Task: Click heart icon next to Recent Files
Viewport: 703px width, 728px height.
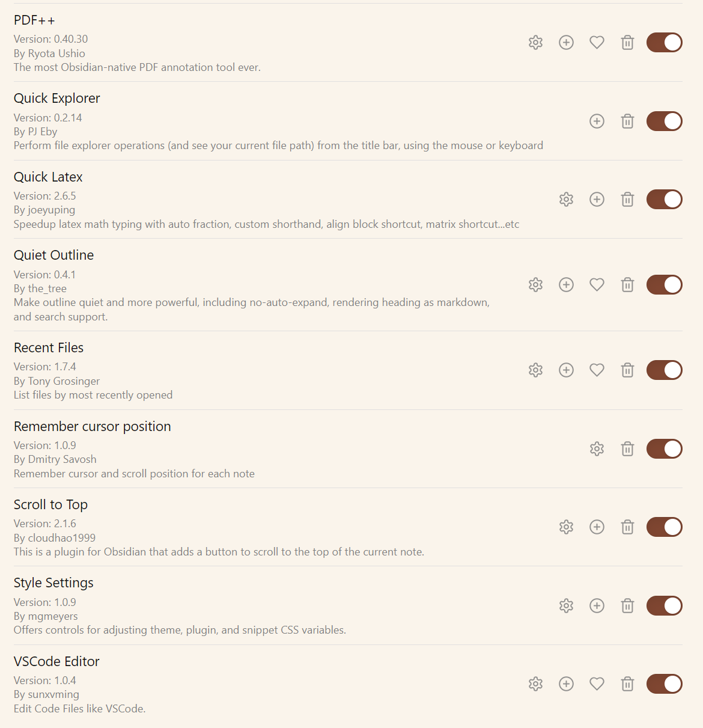Action: 597,370
